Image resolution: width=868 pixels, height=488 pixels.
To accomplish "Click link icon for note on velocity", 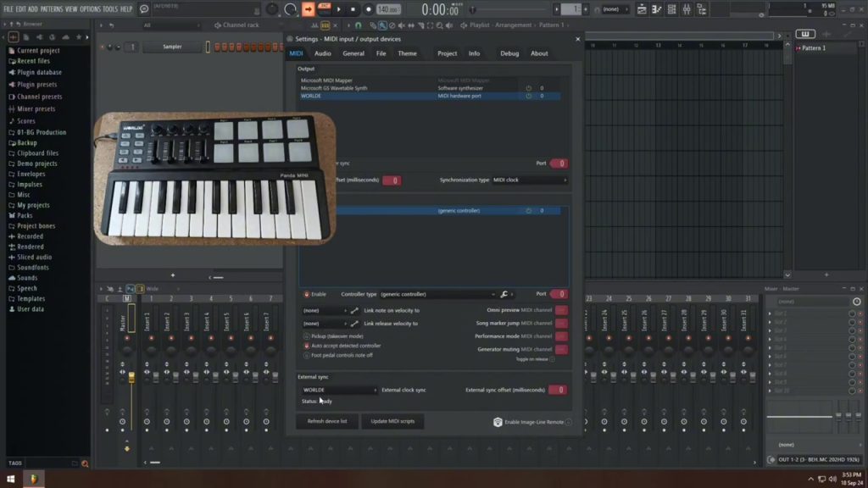I will coord(354,310).
